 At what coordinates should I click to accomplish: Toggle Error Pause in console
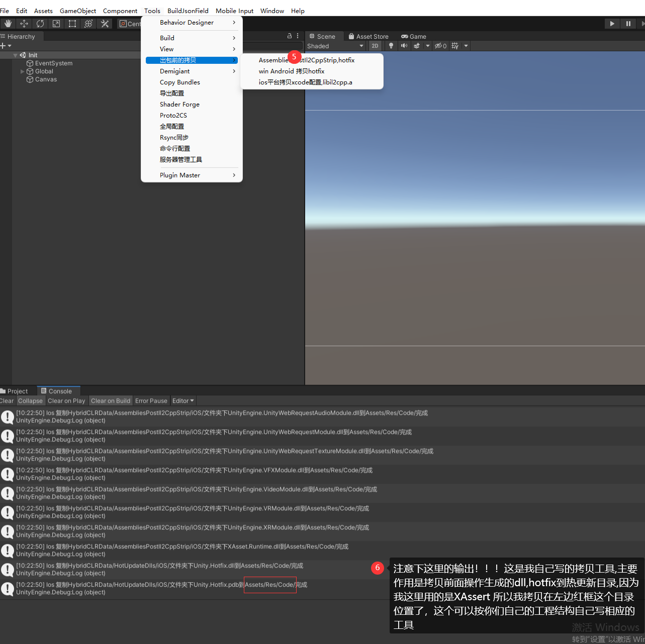pyautogui.click(x=151, y=401)
